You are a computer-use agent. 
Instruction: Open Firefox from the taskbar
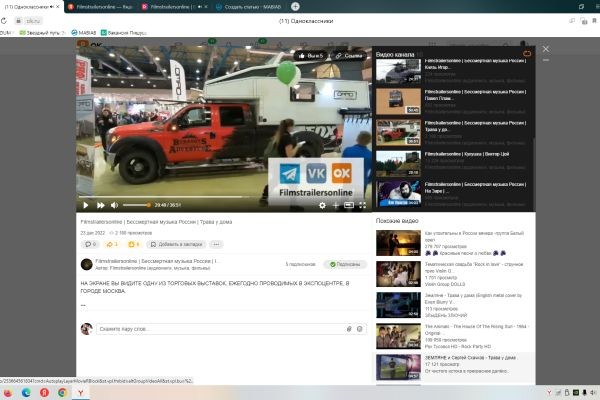(x=7, y=393)
